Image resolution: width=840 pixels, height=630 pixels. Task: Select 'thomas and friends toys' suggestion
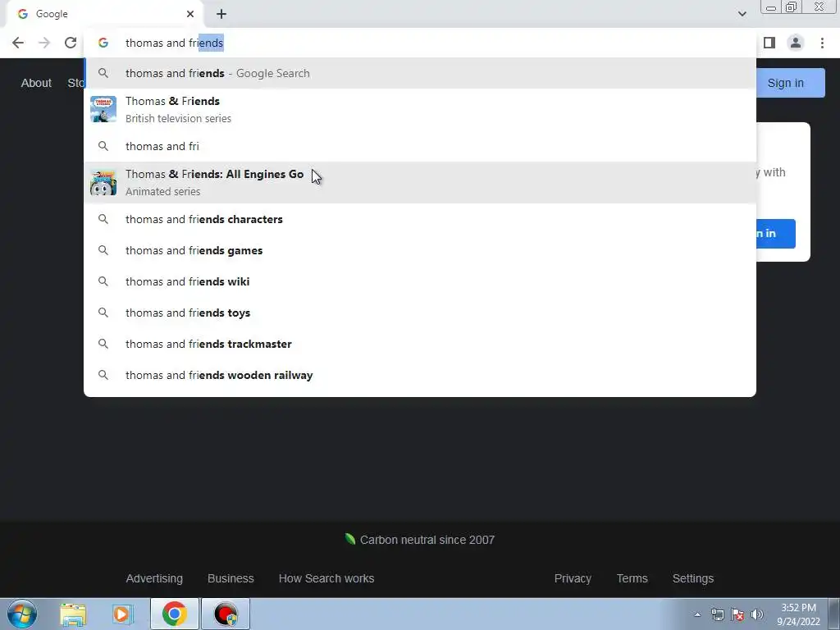pos(420,313)
